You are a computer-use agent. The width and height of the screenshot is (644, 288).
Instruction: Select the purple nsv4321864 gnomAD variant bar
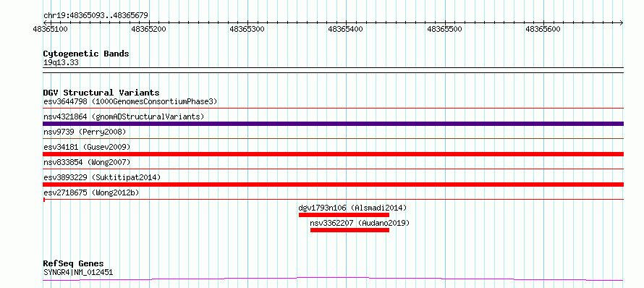point(333,124)
